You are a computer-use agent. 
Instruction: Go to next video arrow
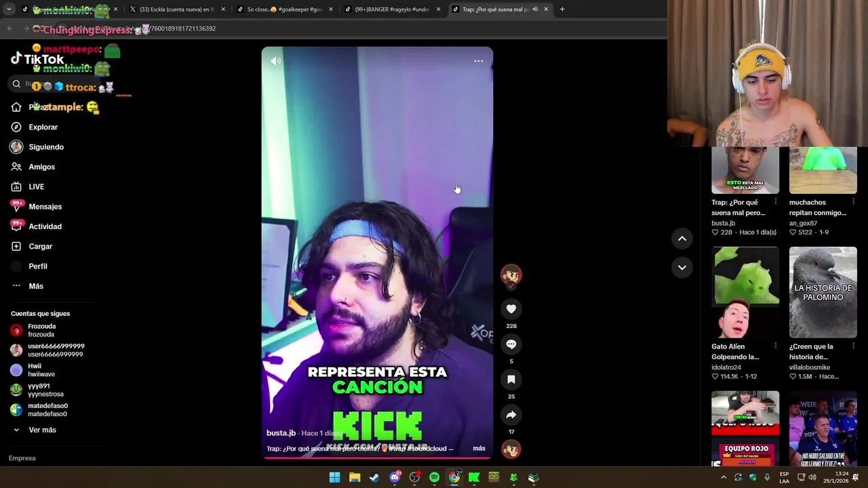(x=682, y=268)
